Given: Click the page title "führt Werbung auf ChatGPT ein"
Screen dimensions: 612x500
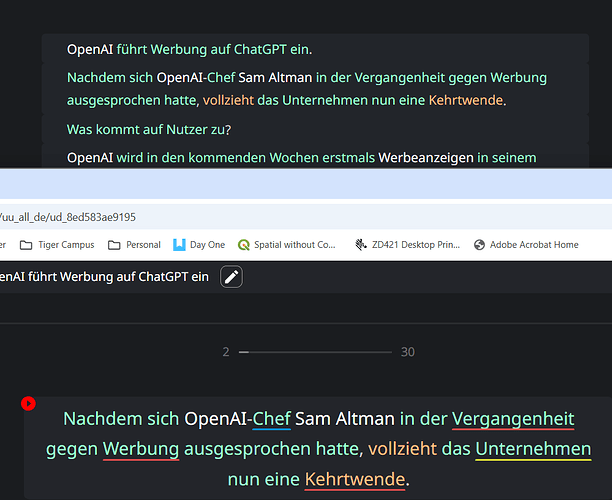Looking at the screenshot, I should pos(105,277).
